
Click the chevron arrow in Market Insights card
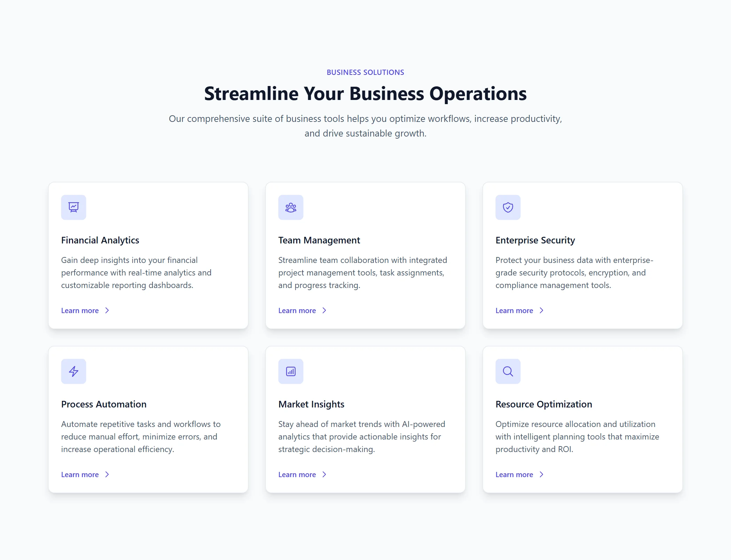point(324,474)
